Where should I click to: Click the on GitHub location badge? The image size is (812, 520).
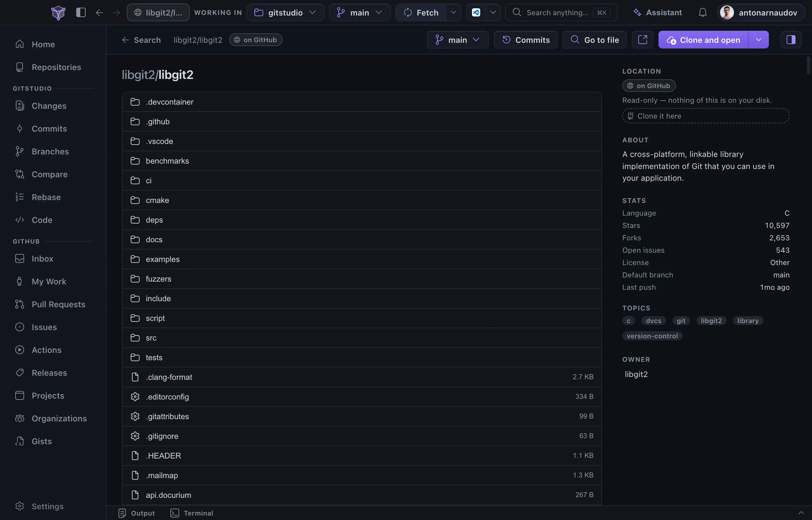pyautogui.click(x=649, y=86)
